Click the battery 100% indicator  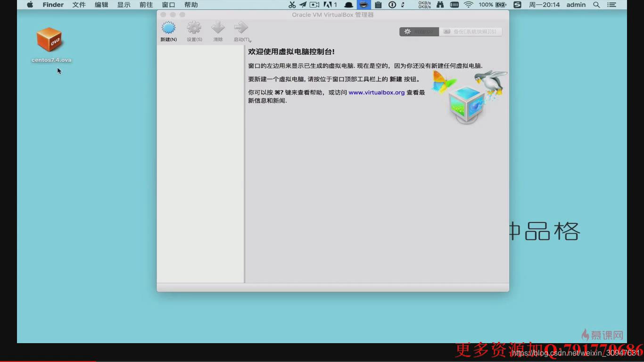tap(493, 5)
